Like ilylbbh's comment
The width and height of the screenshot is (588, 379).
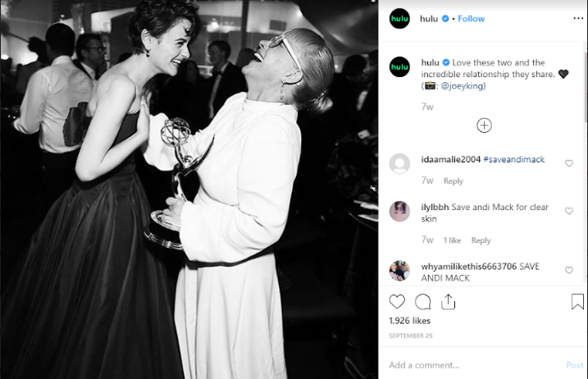click(569, 212)
